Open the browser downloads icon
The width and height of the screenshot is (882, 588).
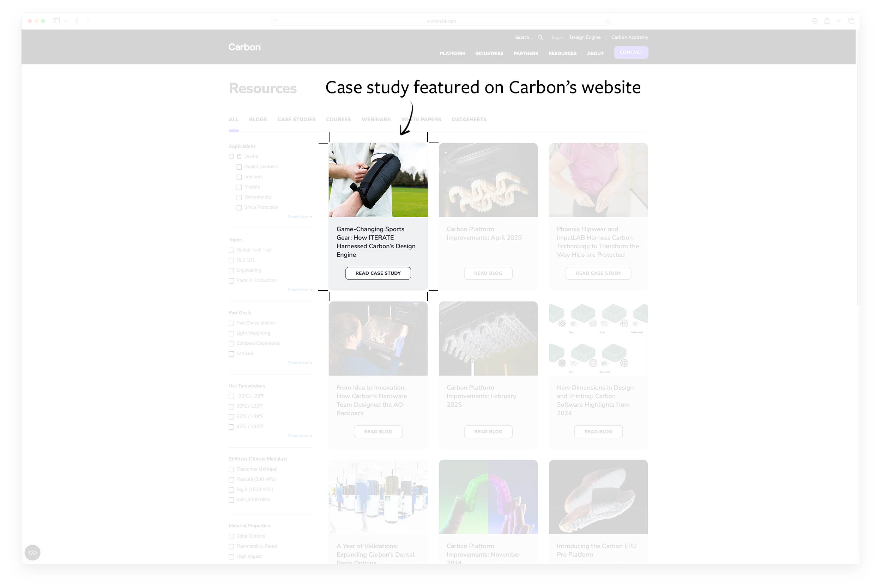tap(815, 21)
